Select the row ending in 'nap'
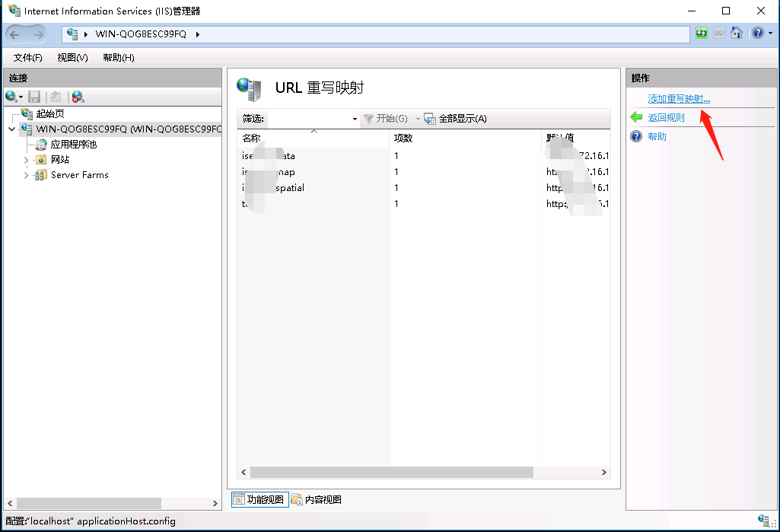The width and height of the screenshot is (780, 532). coord(424,172)
